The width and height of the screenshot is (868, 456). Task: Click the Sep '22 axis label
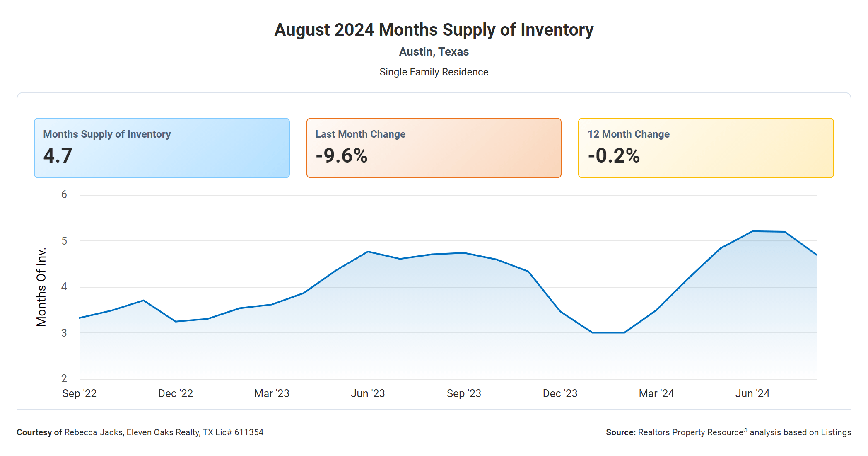tap(80, 393)
